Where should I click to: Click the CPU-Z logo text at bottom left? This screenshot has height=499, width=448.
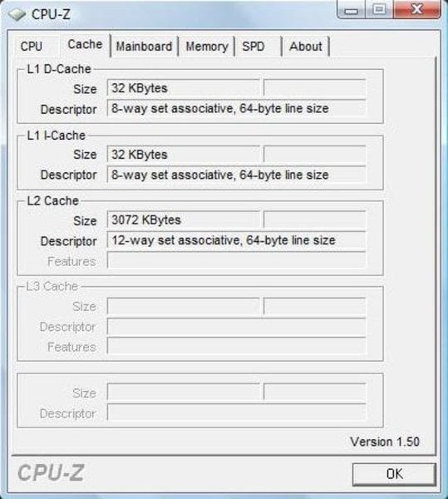point(51,473)
